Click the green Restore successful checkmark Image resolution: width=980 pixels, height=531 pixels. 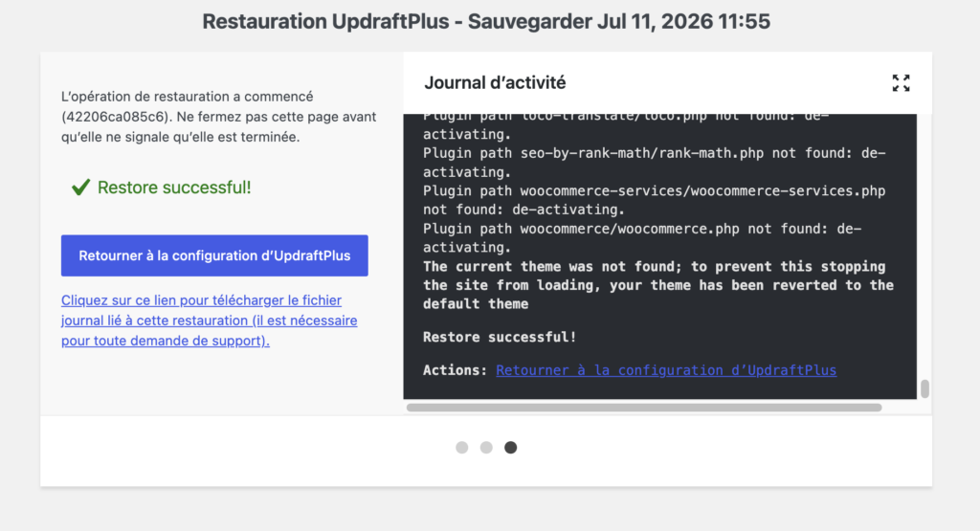pyautogui.click(x=80, y=187)
